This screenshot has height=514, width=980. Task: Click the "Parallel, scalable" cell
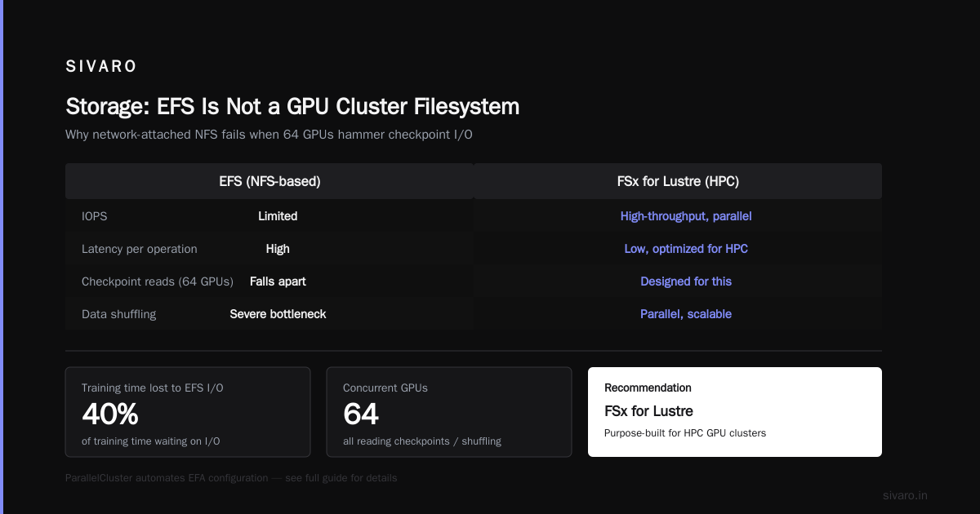click(x=686, y=314)
